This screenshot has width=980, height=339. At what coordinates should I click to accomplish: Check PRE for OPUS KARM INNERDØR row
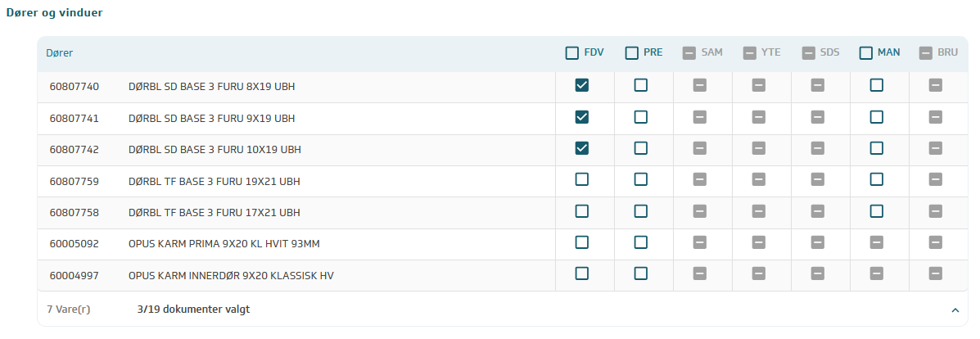click(x=641, y=273)
